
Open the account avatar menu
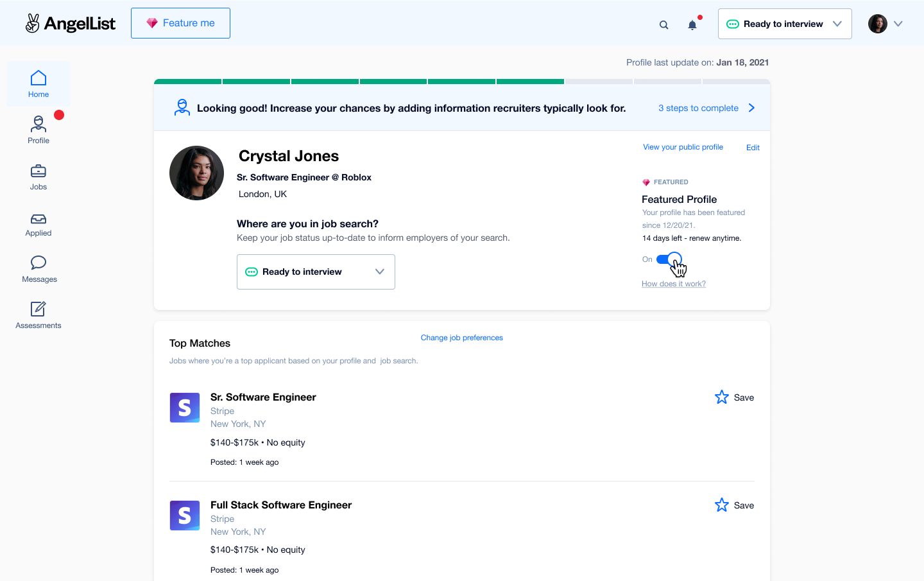(x=886, y=23)
